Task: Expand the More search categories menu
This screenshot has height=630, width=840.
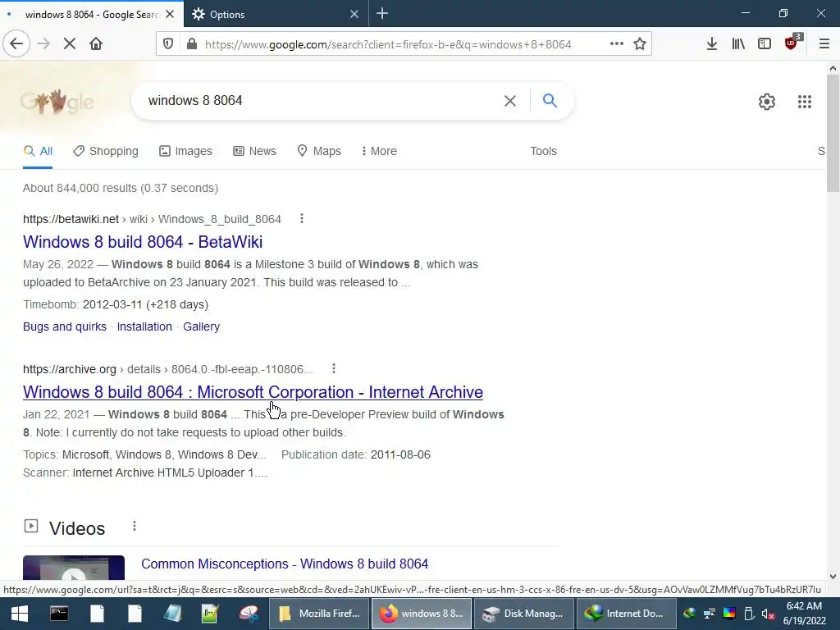Action: click(379, 151)
